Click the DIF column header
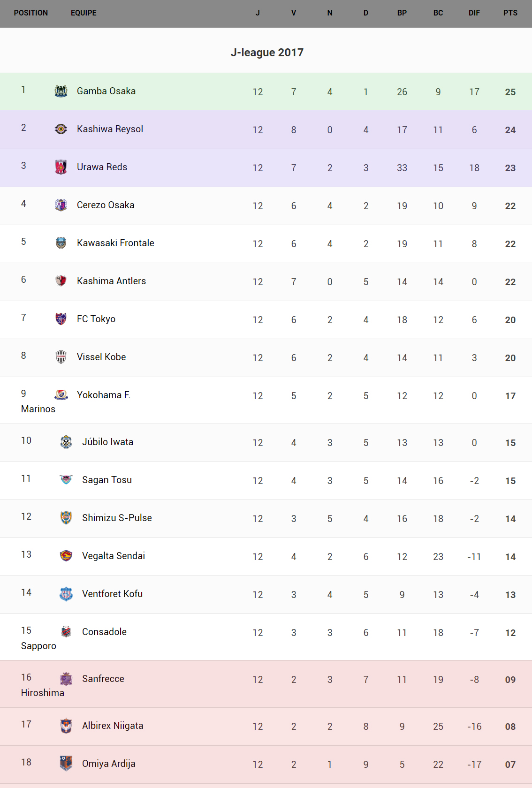Screen dimensions: 532x788 474,13
